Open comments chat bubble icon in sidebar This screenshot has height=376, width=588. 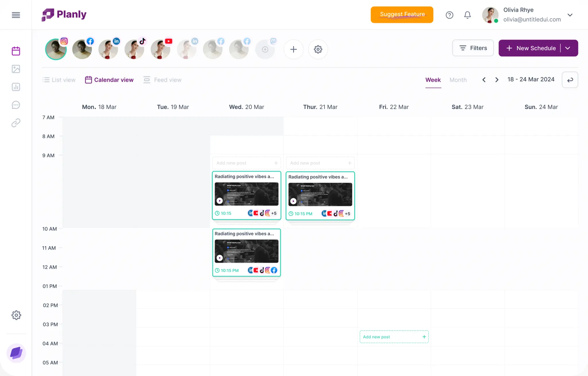(x=16, y=105)
